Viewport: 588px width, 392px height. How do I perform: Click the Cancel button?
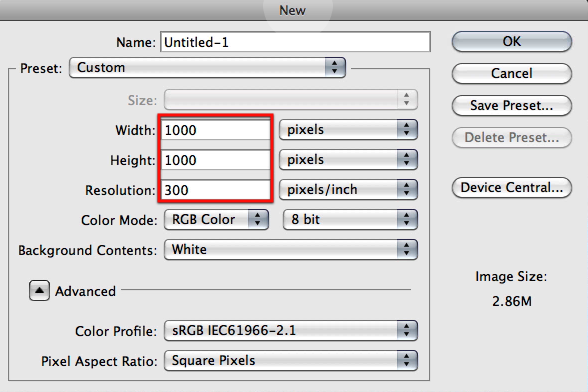click(512, 74)
